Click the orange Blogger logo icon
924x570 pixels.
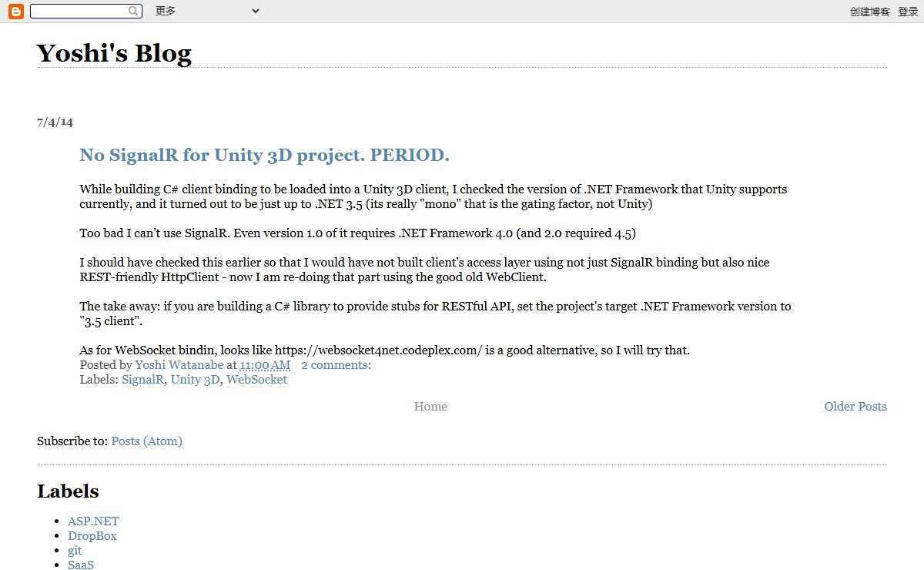(15, 11)
